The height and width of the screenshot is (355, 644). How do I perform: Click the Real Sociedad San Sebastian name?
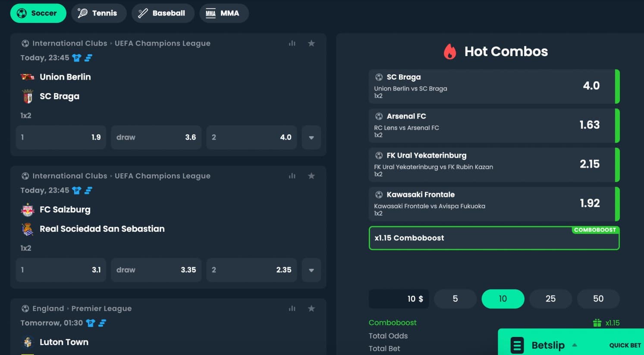pyautogui.click(x=102, y=229)
